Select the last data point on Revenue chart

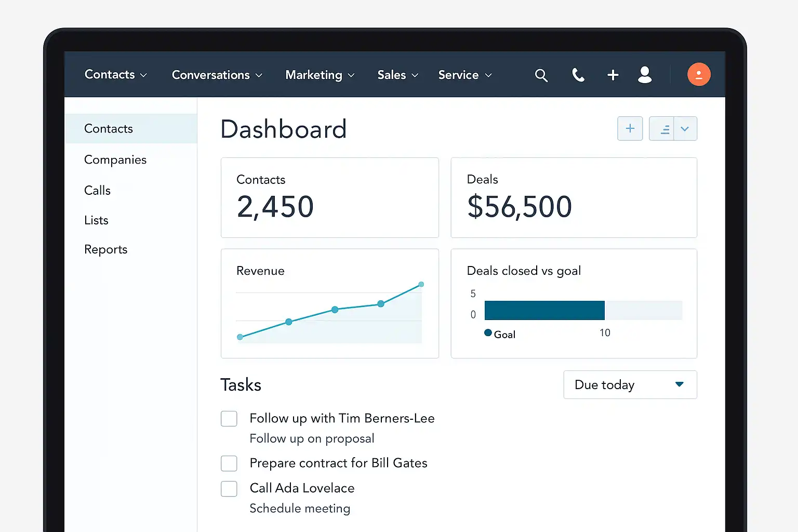point(421,284)
